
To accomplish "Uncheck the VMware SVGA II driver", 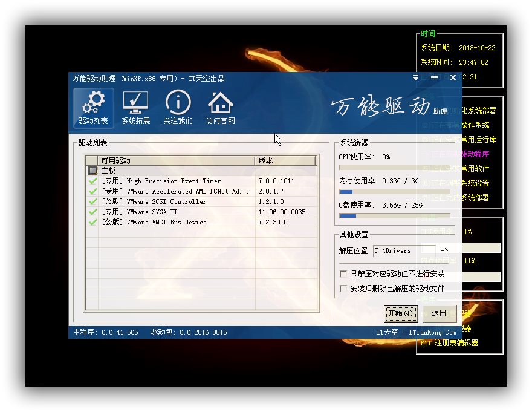I will [x=92, y=212].
